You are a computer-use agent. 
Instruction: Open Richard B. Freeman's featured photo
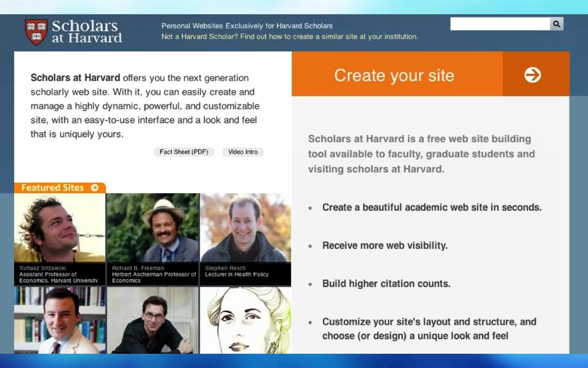tap(153, 228)
